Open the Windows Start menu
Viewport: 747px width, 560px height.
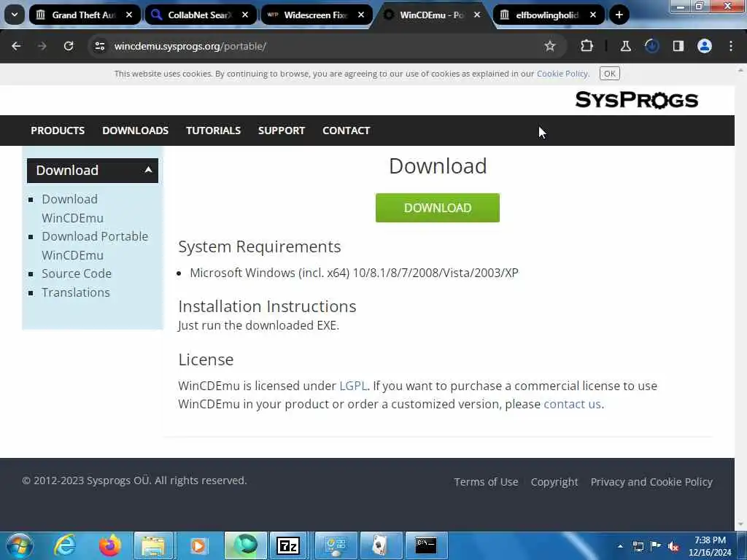pos(20,545)
